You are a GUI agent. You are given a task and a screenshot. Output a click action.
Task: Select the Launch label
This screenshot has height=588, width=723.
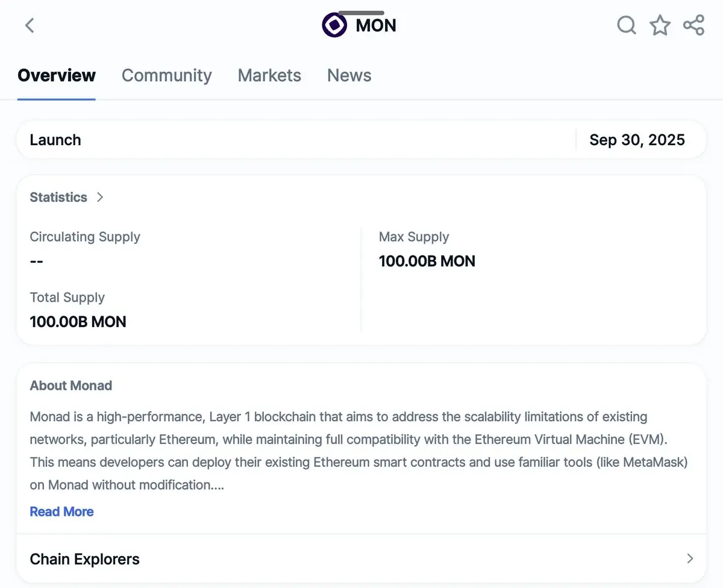click(55, 140)
